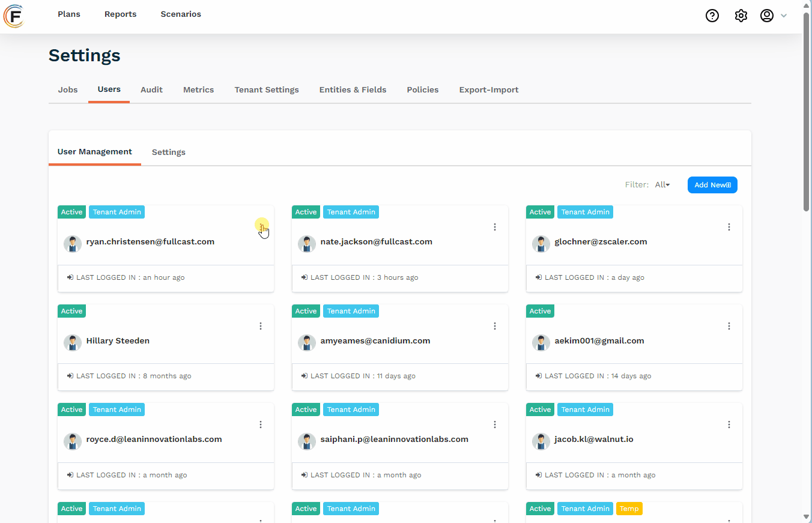Click the scrollbar up arrow

click(x=807, y=5)
